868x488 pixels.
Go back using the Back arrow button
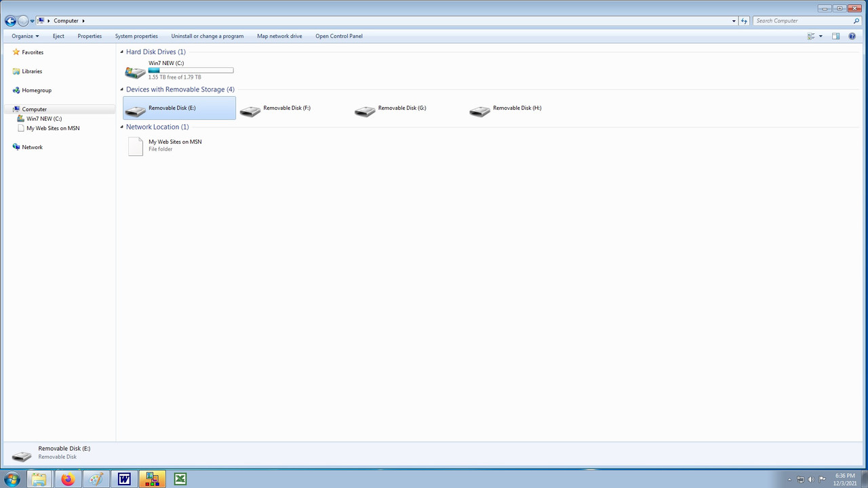10,21
